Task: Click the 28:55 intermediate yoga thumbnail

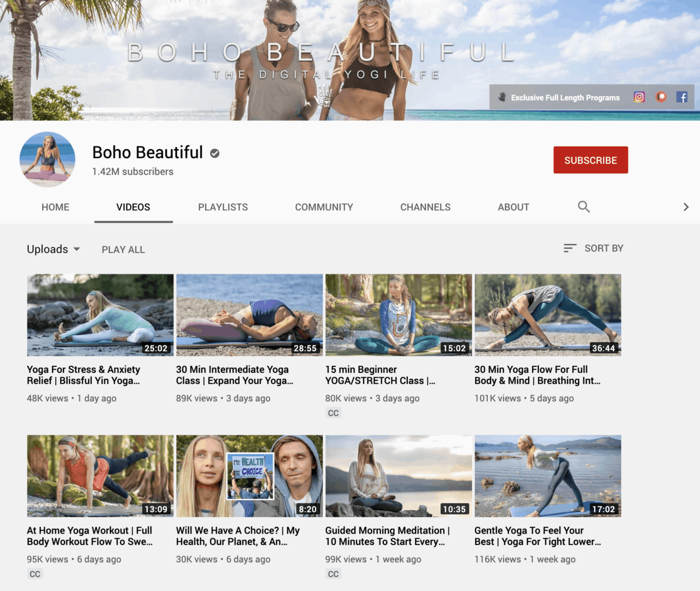Action: 249,315
